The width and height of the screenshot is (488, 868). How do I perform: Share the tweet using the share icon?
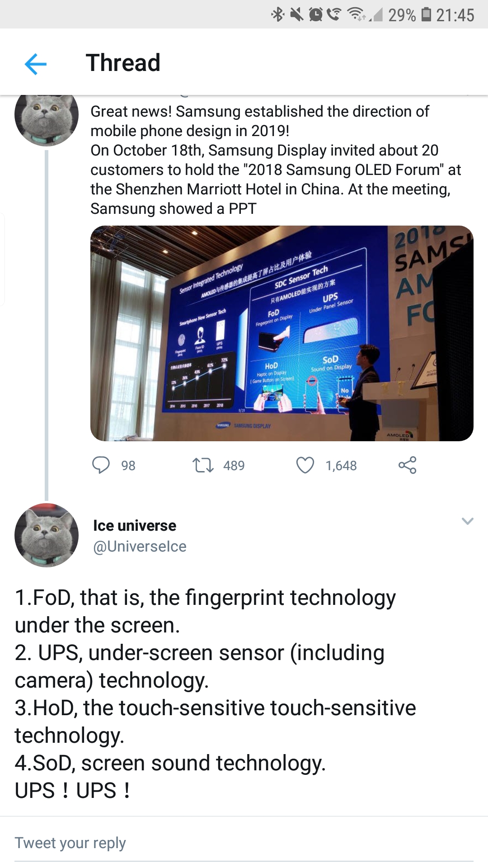(407, 465)
